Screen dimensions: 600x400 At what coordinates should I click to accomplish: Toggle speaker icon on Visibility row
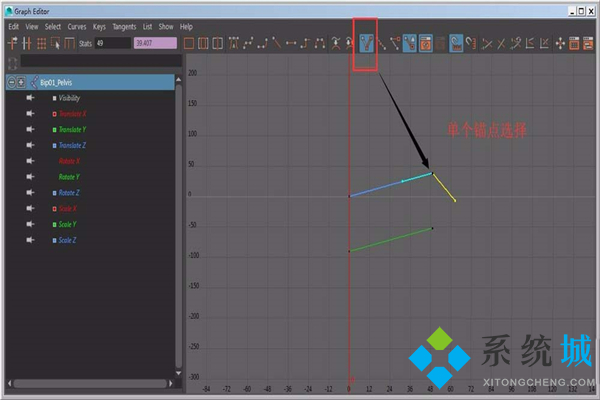click(30, 98)
